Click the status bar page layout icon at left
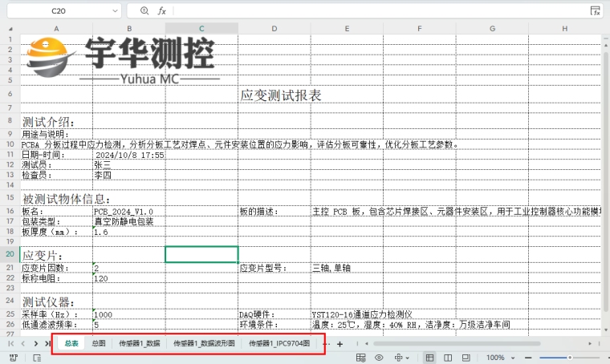The width and height of the screenshot is (610, 364). [x=37, y=358]
